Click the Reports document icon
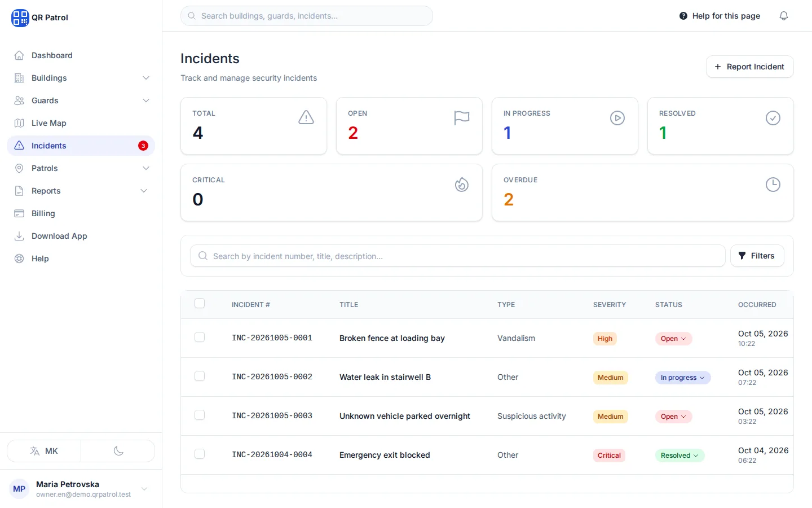The image size is (812, 508). [19, 191]
